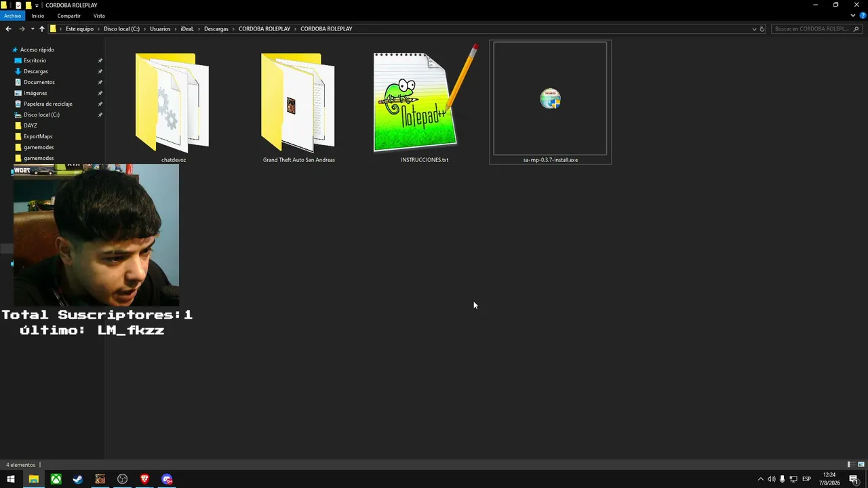Open the volume control in the tray
This screenshot has height=488, width=868.
(771, 479)
